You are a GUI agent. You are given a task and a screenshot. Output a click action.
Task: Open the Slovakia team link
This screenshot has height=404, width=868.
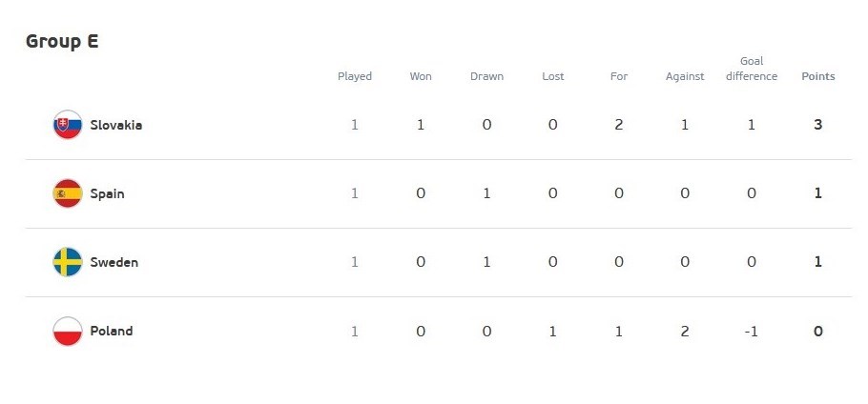[115, 125]
